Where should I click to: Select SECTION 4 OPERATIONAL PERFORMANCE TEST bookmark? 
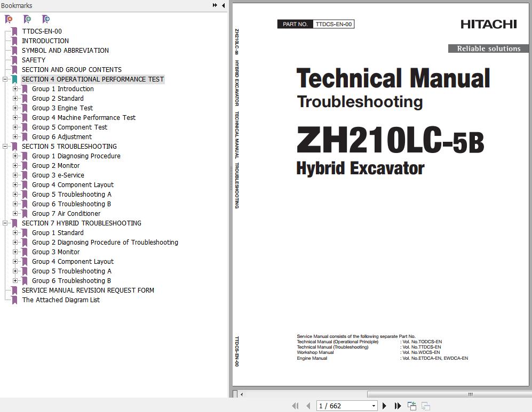pos(93,79)
